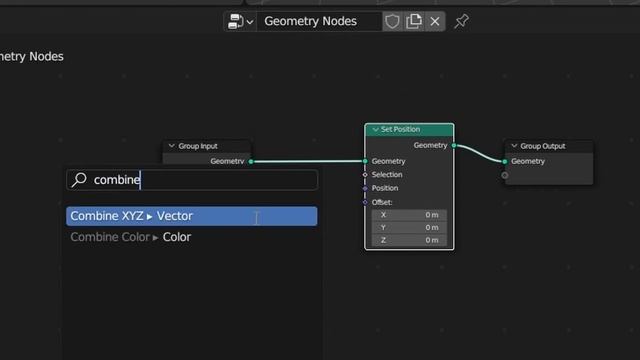
Task: Click the Offset label in Set Position
Action: [382, 202]
